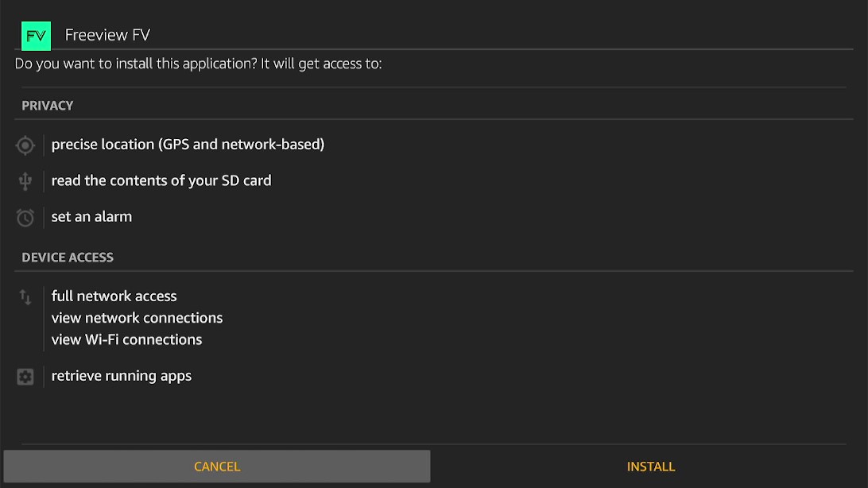Screen dimensions: 868x488
Task: Click the 'Freeview FV' title text
Action: 107,35
